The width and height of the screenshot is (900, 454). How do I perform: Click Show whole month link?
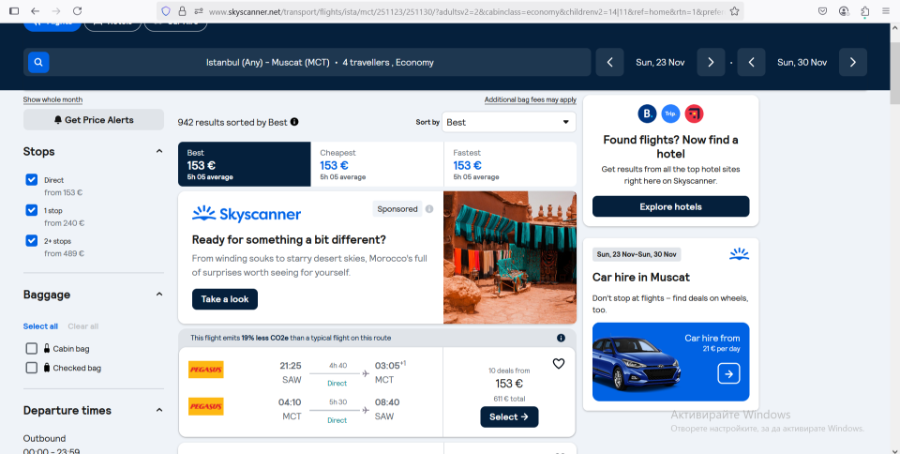pos(53,100)
